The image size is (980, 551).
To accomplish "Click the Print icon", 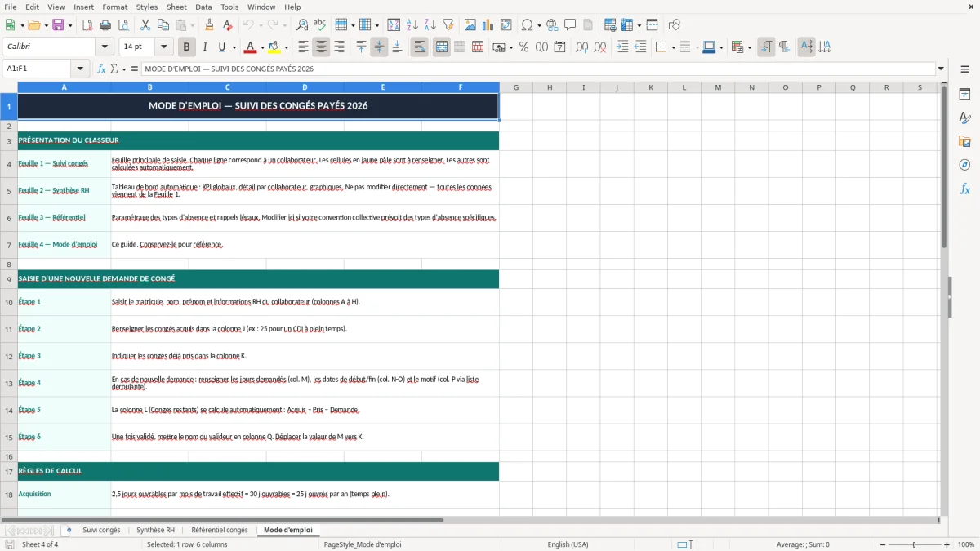I will click(x=106, y=25).
